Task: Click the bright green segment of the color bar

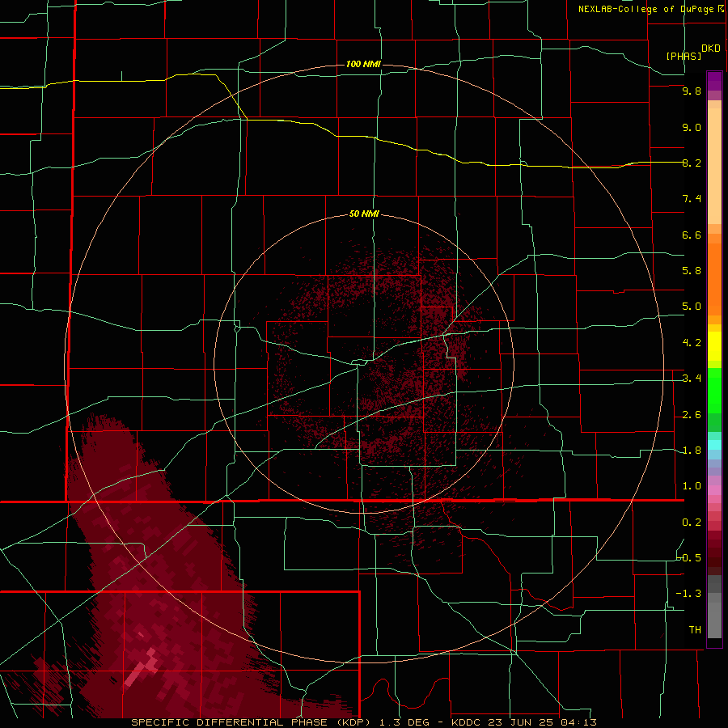Action: [x=714, y=392]
